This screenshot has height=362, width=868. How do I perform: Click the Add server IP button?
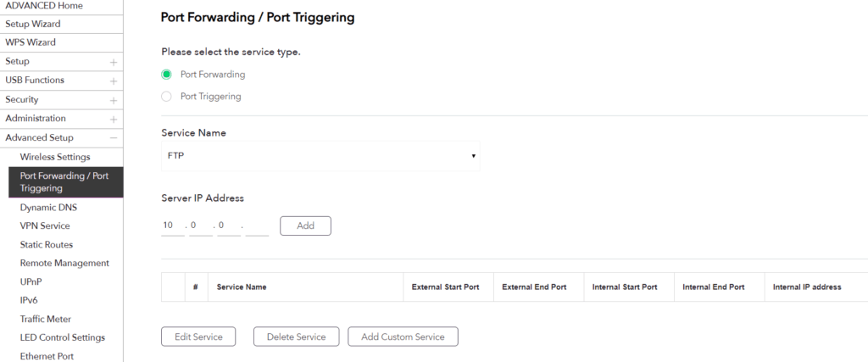305,226
